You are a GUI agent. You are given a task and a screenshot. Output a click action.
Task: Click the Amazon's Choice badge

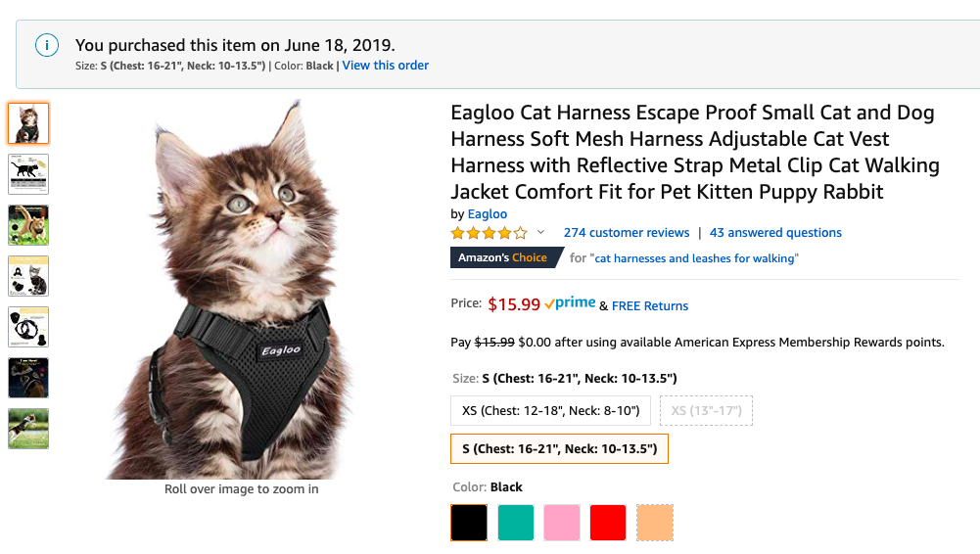coord(504,258)
